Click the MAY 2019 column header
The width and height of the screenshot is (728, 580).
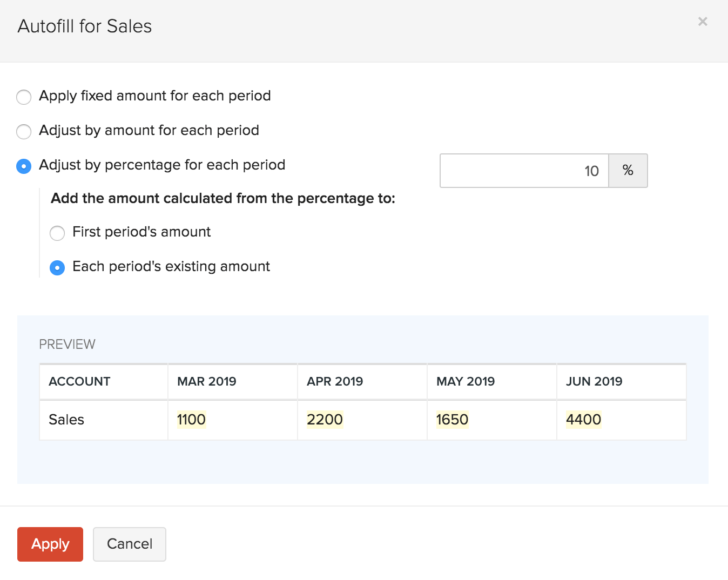tap(466, 382)
